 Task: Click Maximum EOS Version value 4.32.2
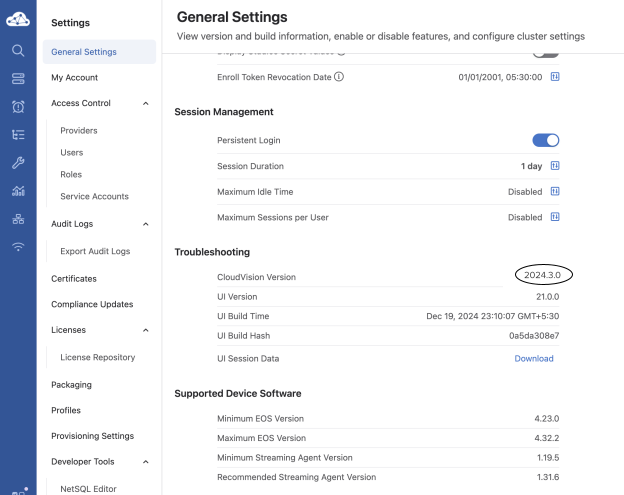point(546,438)
